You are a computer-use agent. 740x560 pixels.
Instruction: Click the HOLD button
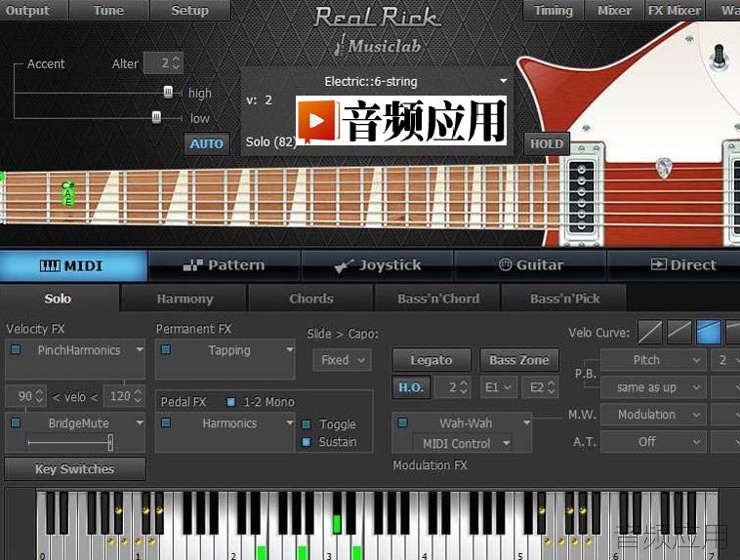click(547, 143)
